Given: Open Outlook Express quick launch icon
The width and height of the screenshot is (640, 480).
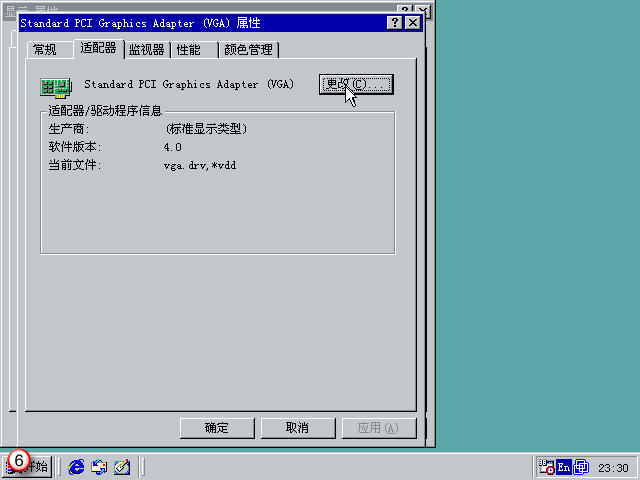Looking at the screenshot, I should point(99,467).
